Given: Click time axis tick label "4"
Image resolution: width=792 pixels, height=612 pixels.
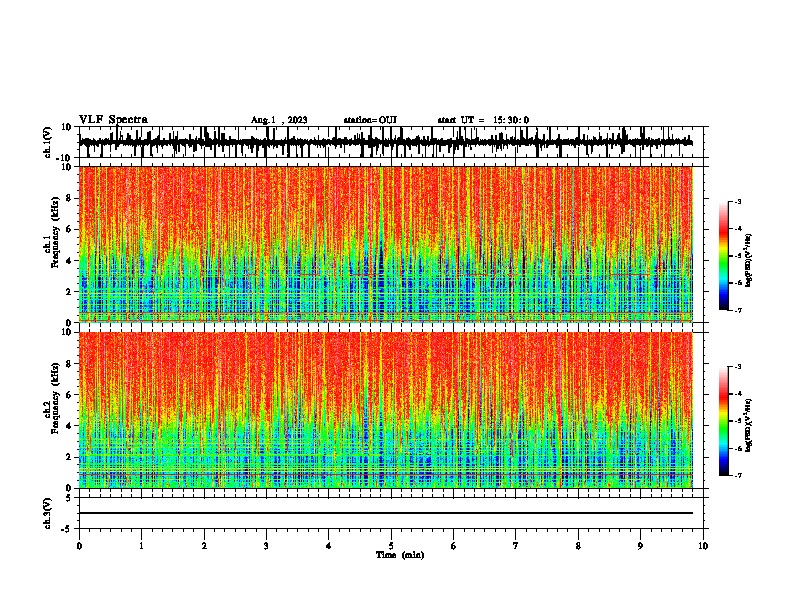Looking at the screenshot, I should [x=329, y=546].
